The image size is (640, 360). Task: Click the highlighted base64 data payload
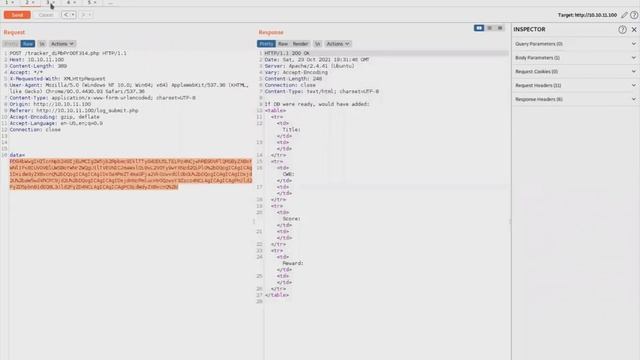coord(131,174)
